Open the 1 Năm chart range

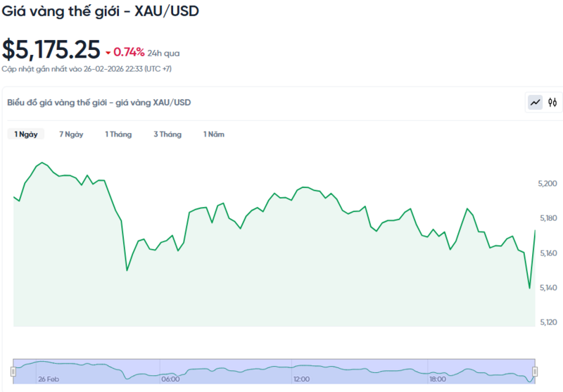(x=214, y=134)
